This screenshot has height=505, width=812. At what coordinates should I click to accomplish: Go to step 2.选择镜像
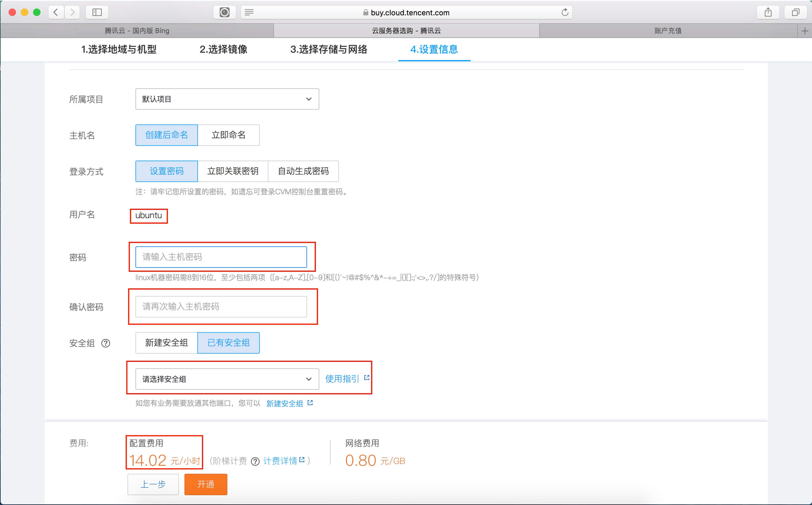coord(223,49)
